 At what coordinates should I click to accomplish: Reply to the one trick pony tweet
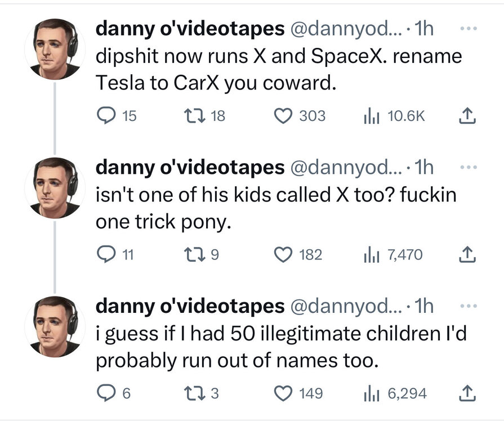(x=106, y=254)
